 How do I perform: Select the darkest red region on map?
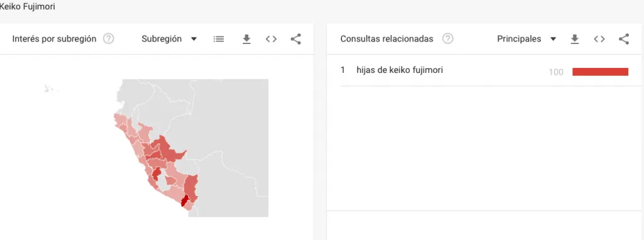point(184,201)
